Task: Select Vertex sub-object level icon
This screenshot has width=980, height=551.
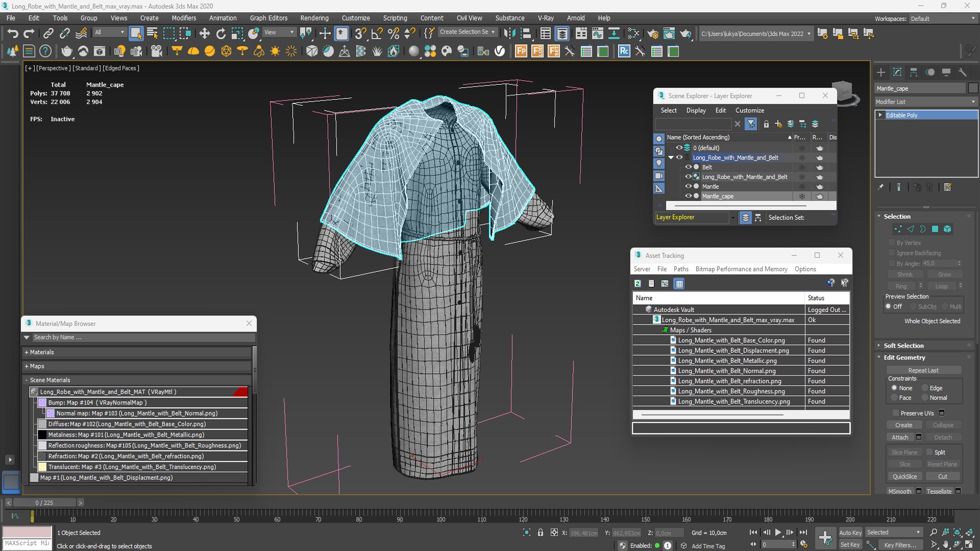Action: pyautogui.click(x=898, y=229)
